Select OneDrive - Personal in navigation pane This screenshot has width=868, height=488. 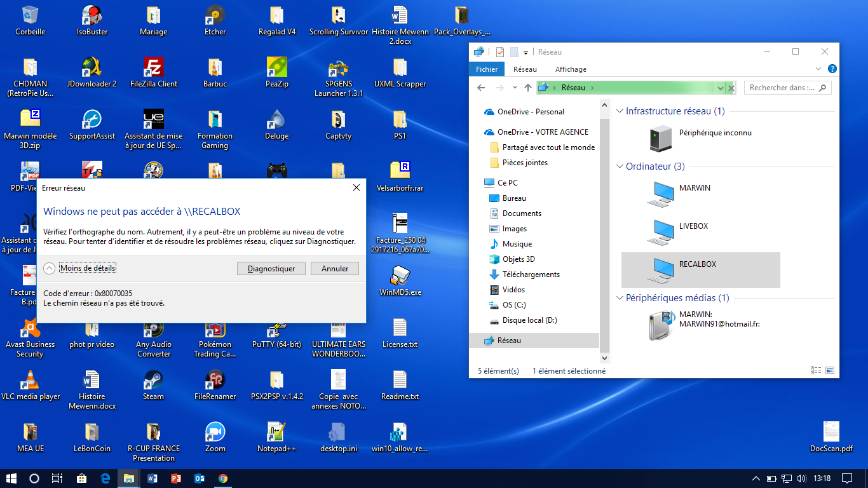click(531, 112)
